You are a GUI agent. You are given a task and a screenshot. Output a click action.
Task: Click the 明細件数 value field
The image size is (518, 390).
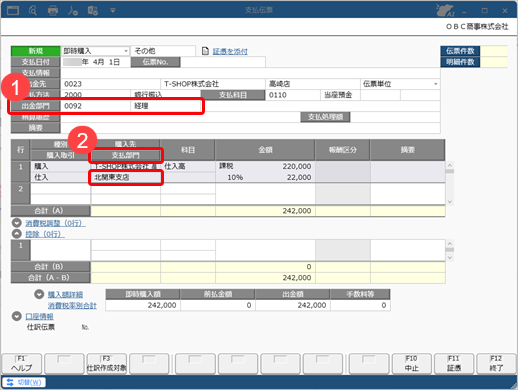(494, 62)
